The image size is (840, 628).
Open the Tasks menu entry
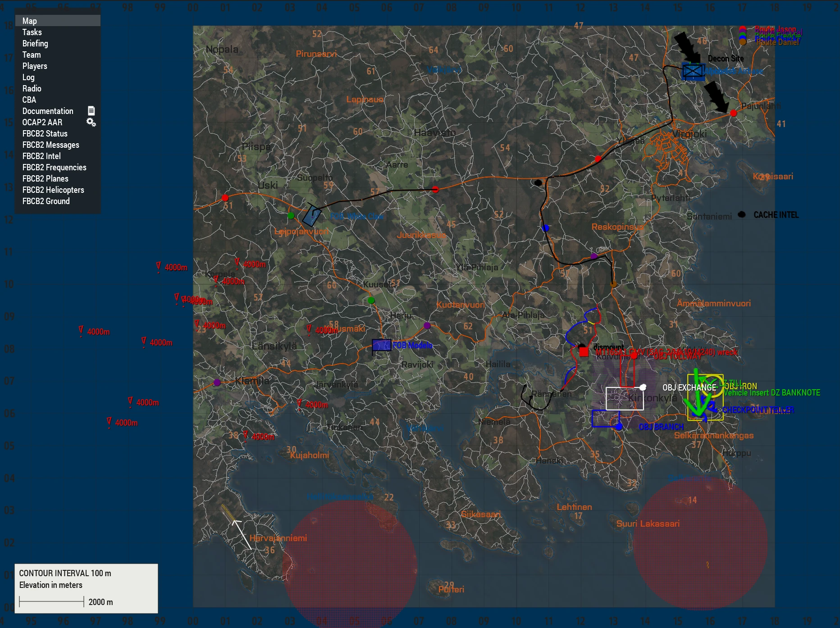click(x=32, y=32)
